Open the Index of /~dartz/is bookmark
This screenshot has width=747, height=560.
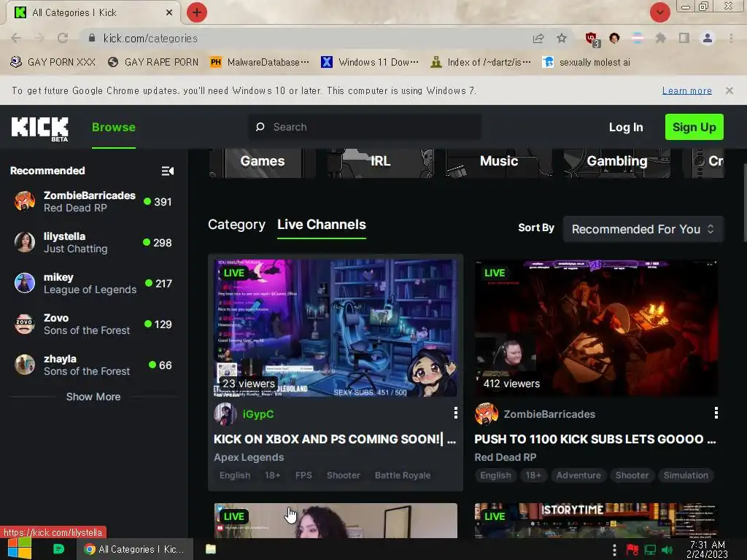pos(481,63)
